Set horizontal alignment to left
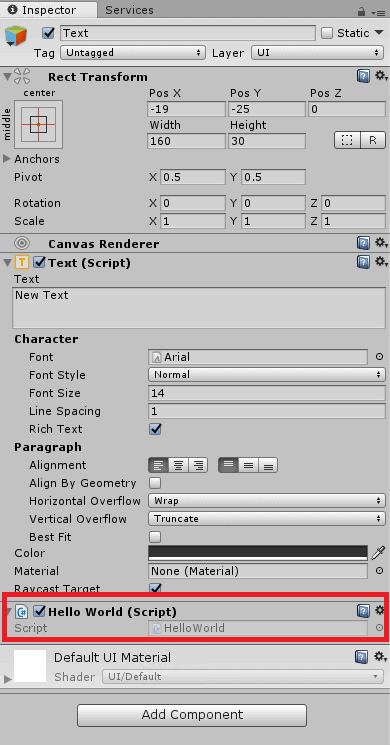Viewport: 390px width, 745px height. tap(159, 465)
